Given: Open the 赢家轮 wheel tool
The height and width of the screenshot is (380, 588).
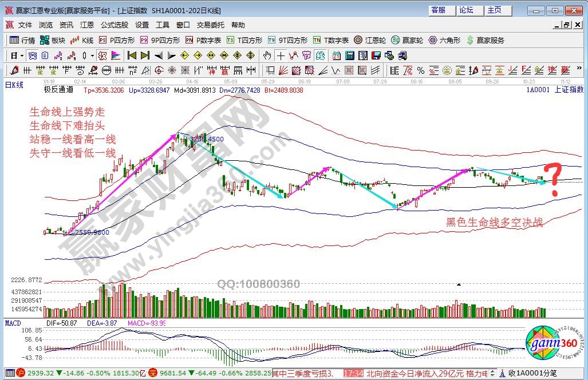Looking at the screenshot, I should click(x=407, y=40).
